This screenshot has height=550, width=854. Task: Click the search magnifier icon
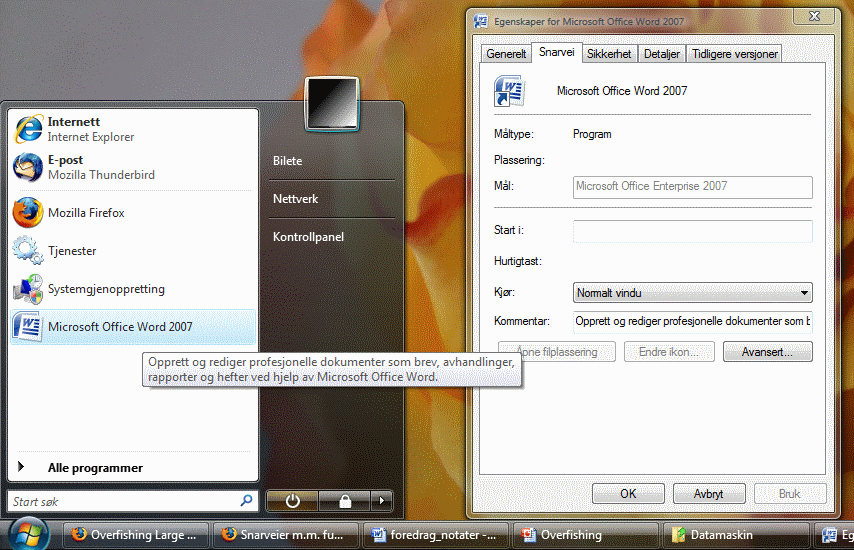(246, 500)
